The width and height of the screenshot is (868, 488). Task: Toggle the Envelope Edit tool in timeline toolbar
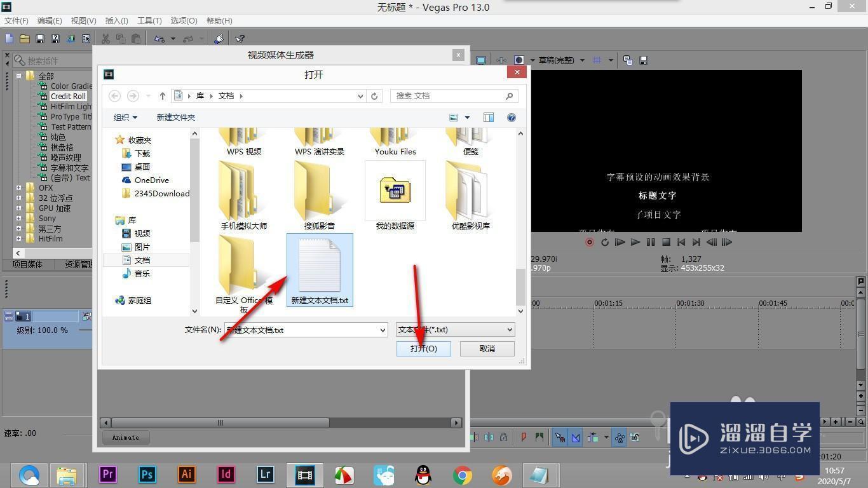576,437
